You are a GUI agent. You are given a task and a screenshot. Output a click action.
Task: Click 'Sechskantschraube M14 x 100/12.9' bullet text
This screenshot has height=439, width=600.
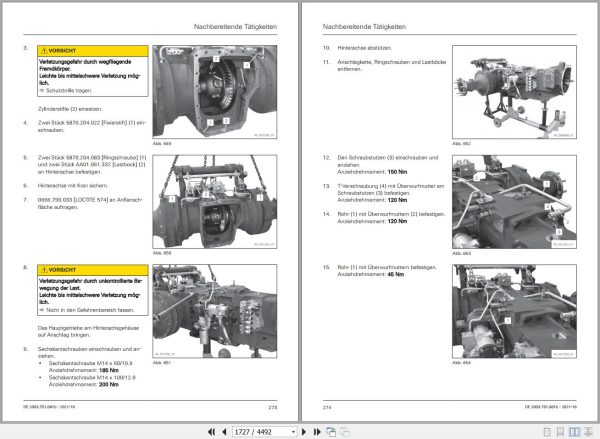point(92,377)
